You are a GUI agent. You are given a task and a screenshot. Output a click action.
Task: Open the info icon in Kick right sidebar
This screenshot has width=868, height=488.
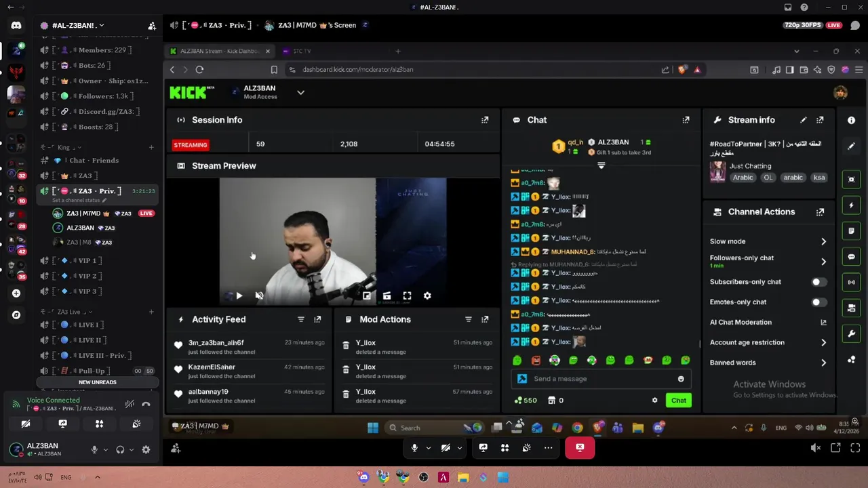click(x=851, y=120)
